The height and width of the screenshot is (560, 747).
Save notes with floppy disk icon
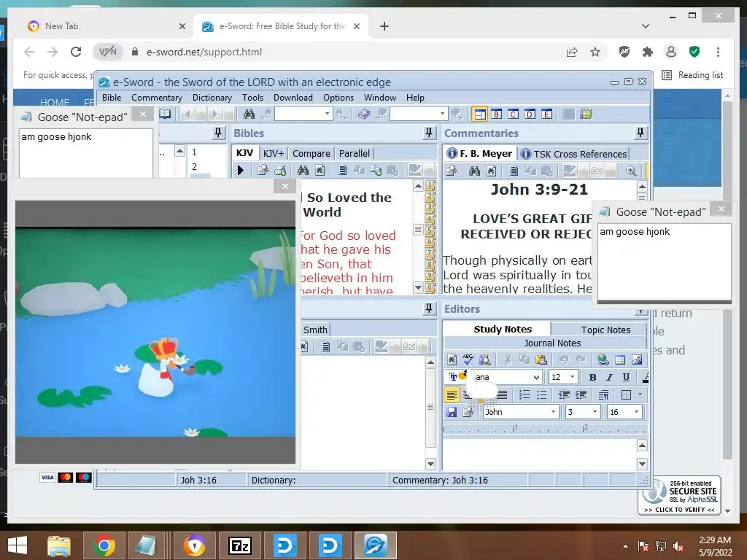(452, 412)
